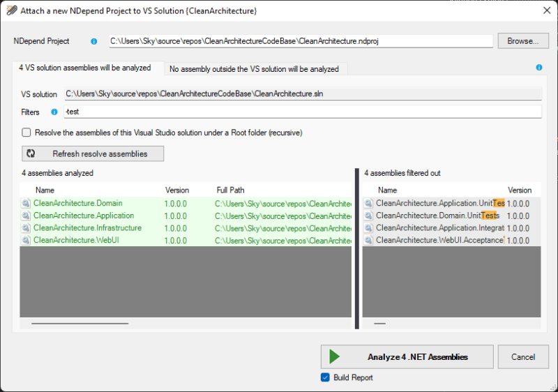558x392 pixels.
Task: Sort filtered out list by Version header
Action: [x=520, y=190]
